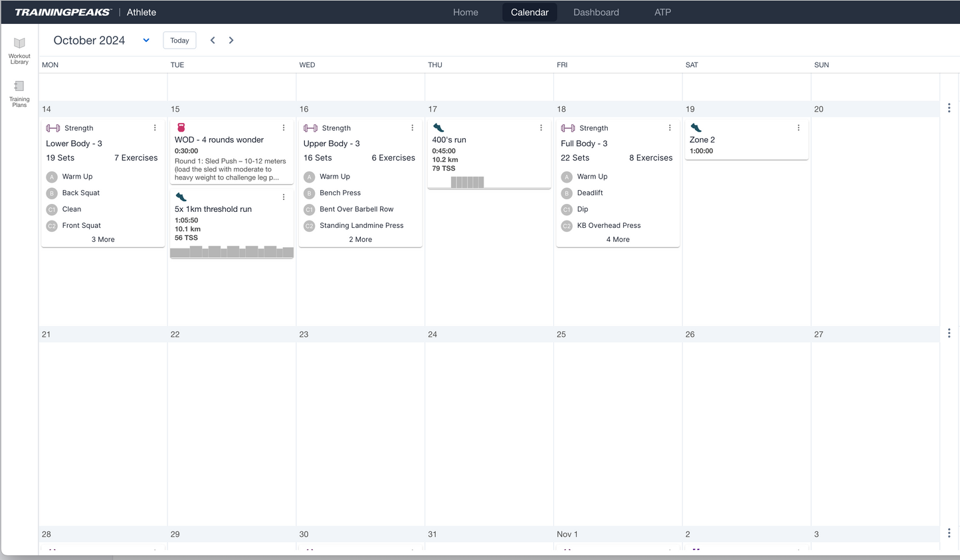The width and height of the screenshot is (960, 560).
Task: Open the Home page link
Action: tap(465, 12)
